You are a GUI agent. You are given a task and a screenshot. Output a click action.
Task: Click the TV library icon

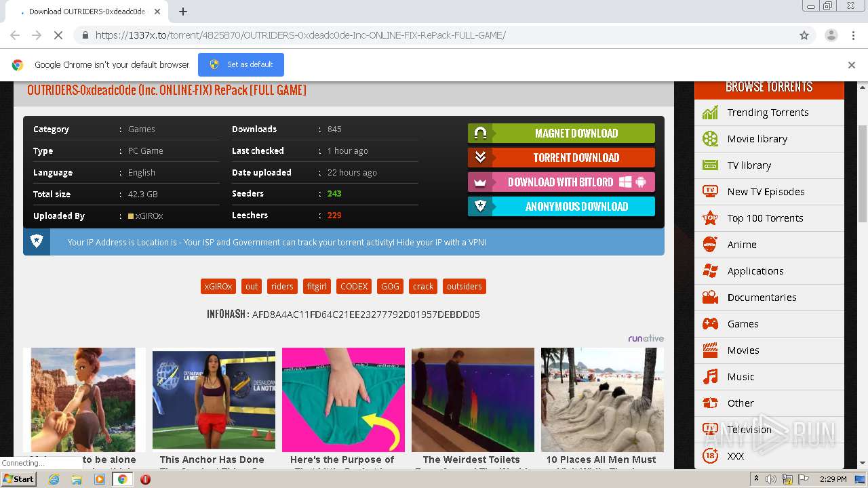pos(710,165)
